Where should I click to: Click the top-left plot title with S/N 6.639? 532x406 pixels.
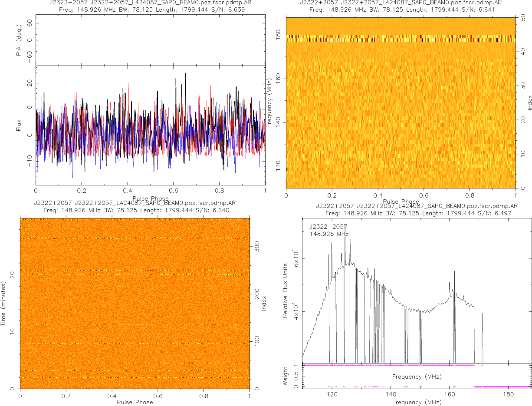(x=150, y=6)
